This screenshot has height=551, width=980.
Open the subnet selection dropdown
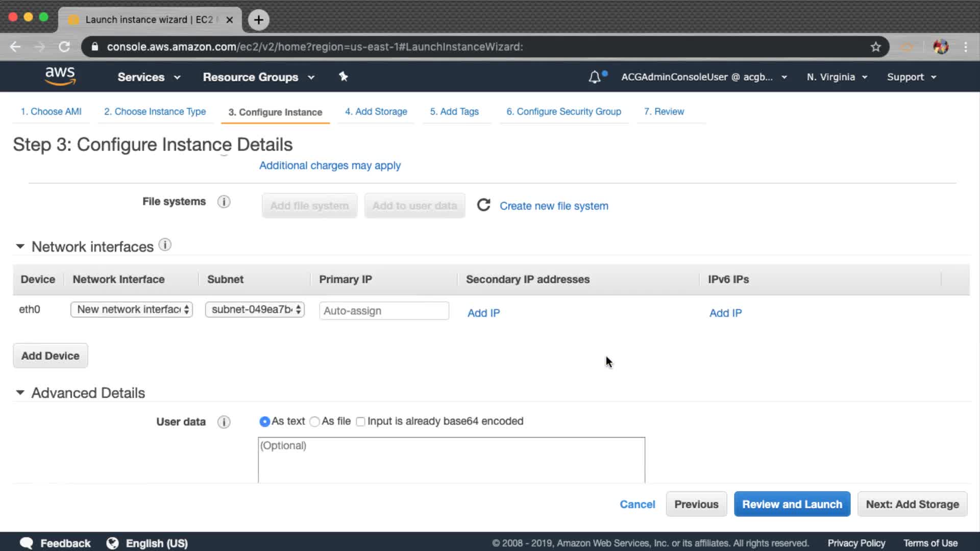pos(255,310)
